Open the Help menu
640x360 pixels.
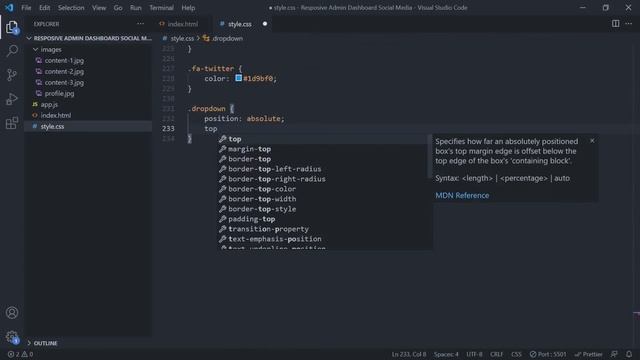[x=188, y=8]
